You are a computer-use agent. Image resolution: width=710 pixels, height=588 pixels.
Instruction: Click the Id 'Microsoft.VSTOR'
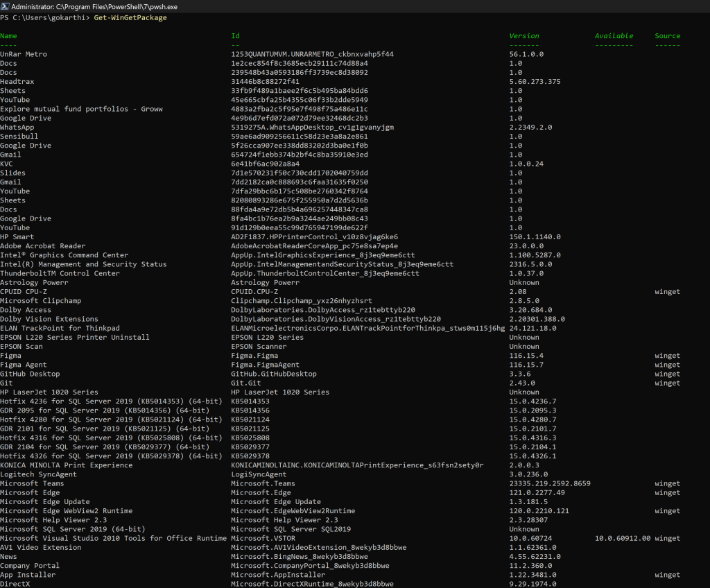(x=263, y=538)
